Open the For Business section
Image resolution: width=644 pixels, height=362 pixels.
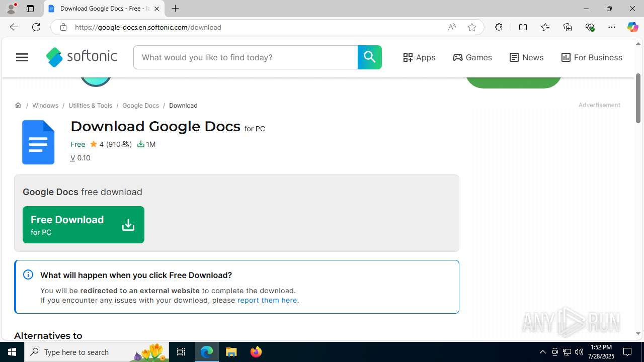[592, 57]
